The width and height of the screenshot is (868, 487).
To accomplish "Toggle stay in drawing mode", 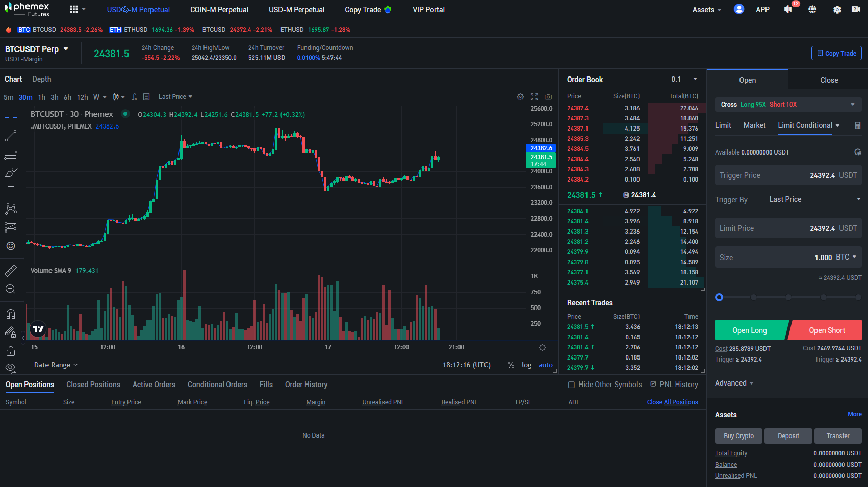I will 11,332.
